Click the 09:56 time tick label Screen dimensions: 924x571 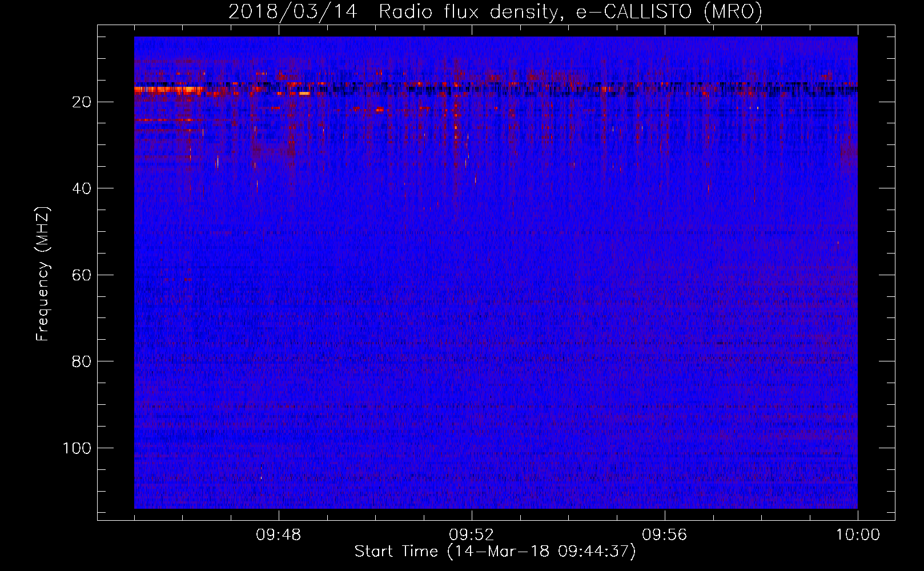tap(665, 535)
